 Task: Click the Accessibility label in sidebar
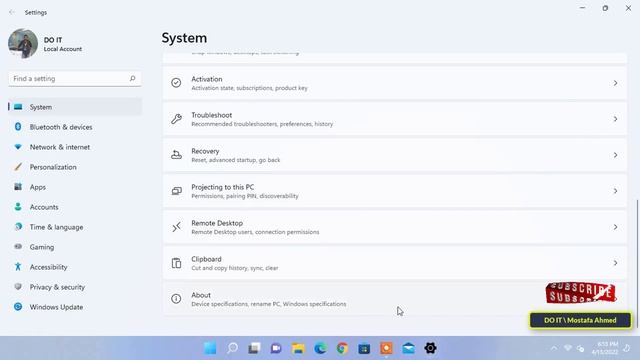pyautogui.click(x=49, y=267)
